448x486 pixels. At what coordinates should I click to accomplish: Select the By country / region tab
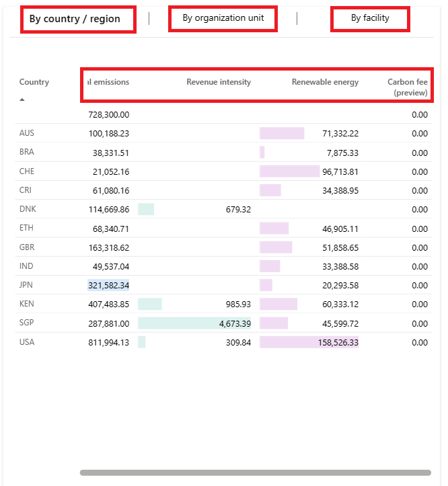pyautogui.click(x=75, y=19)
